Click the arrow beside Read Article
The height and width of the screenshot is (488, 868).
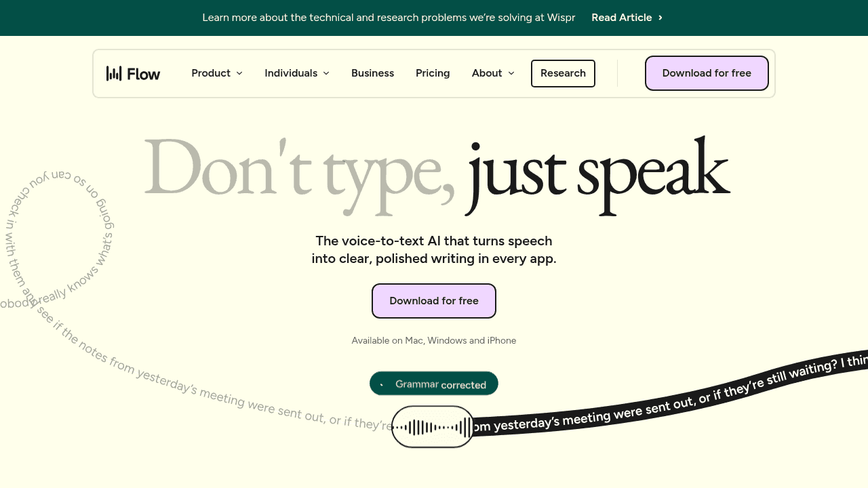pos(660,18)
